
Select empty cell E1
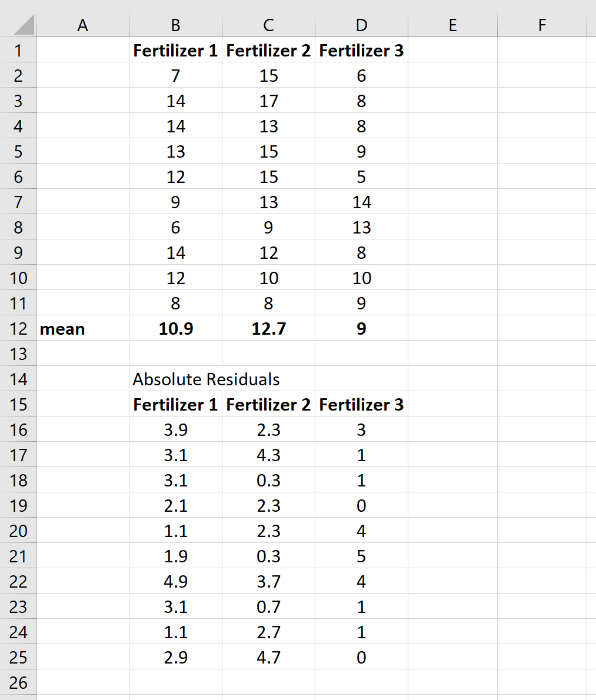[452, 50]
